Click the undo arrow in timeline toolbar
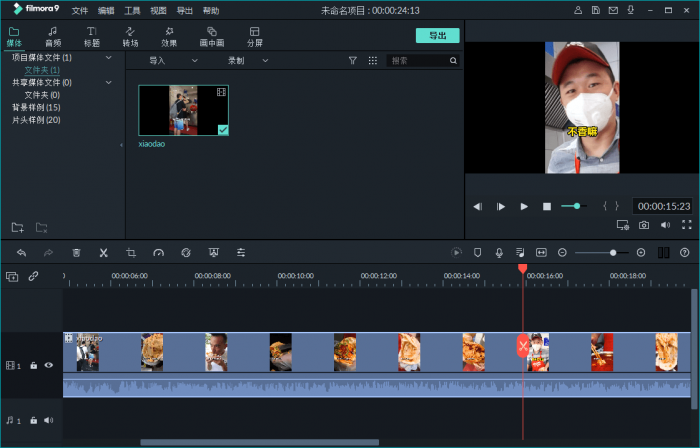The image size is (700, 448). point(21,253)
